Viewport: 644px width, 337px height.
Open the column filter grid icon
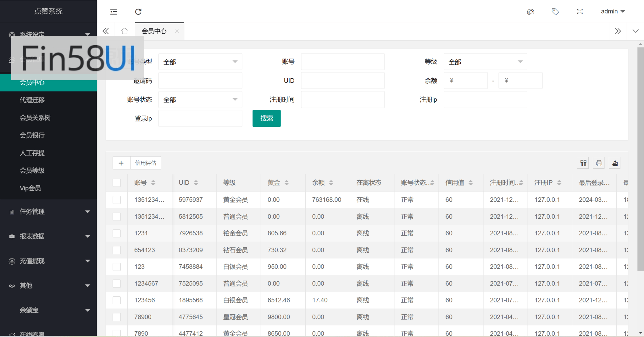(x=583, y=163)
